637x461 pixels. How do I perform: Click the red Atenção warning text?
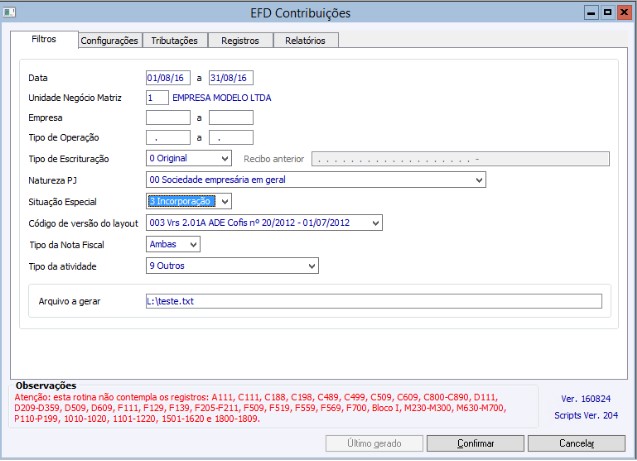(260, 408)
